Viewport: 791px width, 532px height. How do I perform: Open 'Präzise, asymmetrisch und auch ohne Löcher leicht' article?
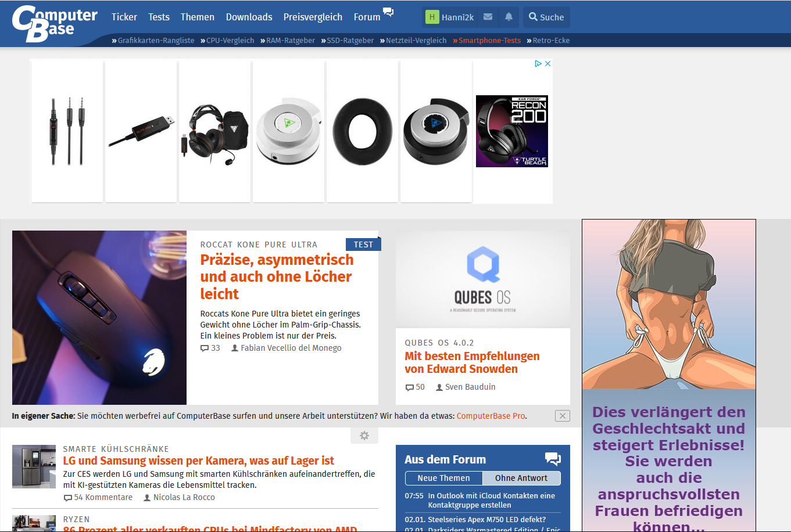pos(277,276)
